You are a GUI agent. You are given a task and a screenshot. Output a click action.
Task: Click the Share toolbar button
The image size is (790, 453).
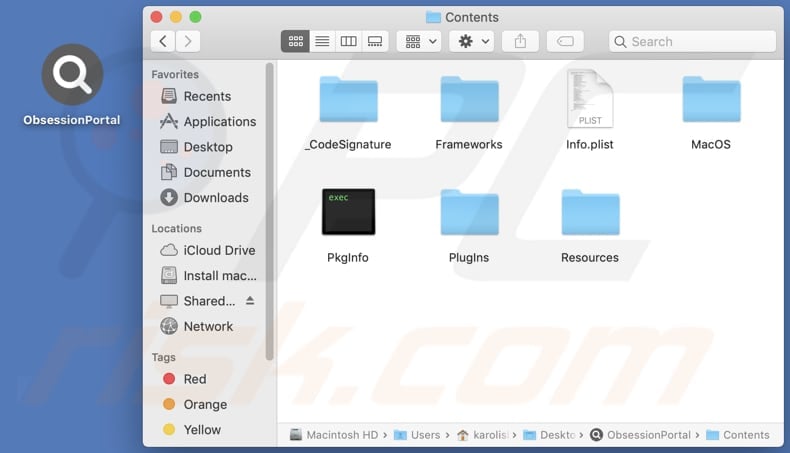[x=520, y=41]
